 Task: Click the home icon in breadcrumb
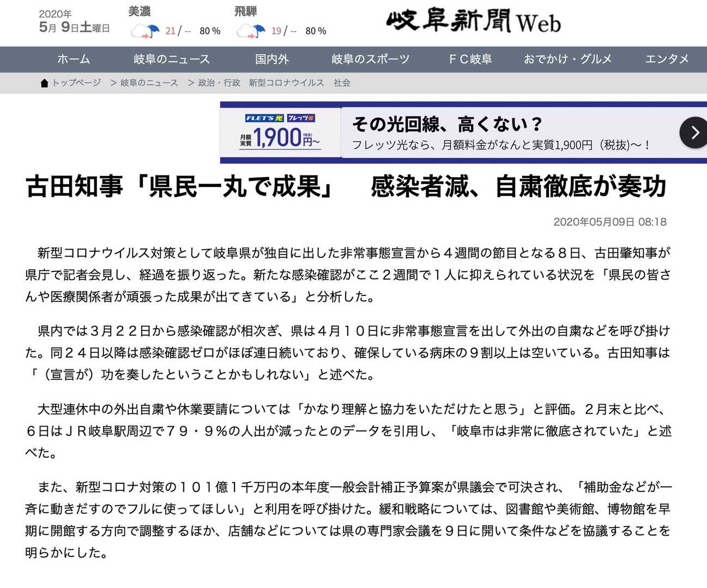[45, 83]
